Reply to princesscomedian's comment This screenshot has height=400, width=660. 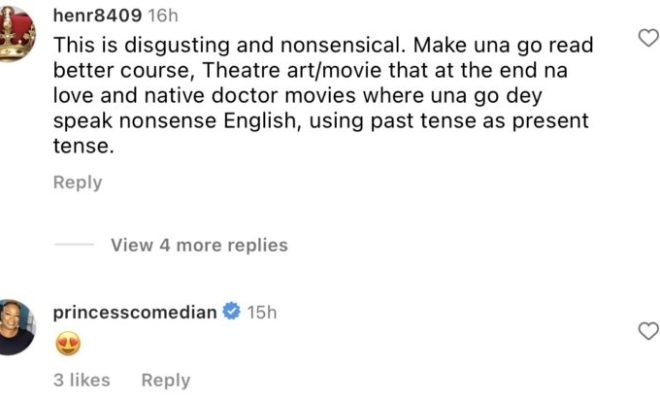[x=165, y=380]
